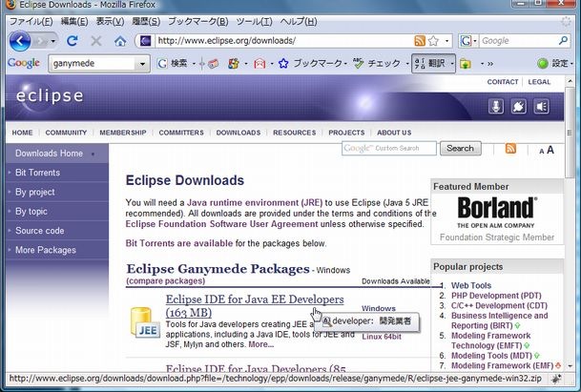Open the ブックマーク(B) menu in menu bar
The height and width of the screenshot is (392, 581).
(x=196, y=20)
